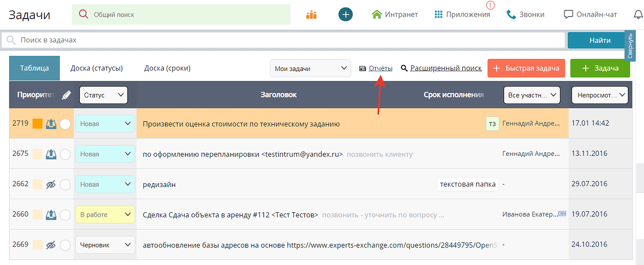Screen dimensions: 644x265
Task: Open the Отчёты link
Action: tap(380, 68)
